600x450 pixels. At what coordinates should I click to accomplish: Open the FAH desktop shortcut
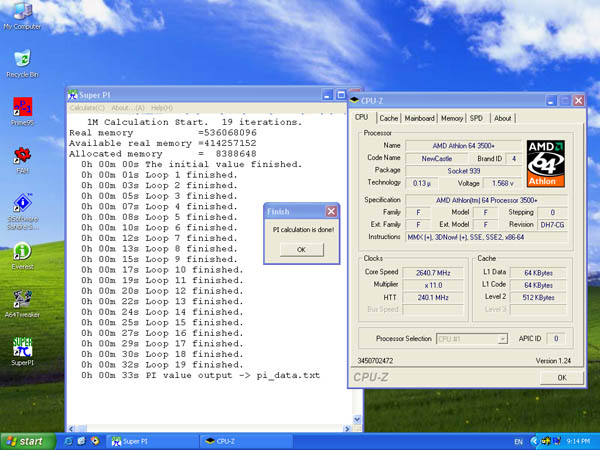click(x=22, y=160)
